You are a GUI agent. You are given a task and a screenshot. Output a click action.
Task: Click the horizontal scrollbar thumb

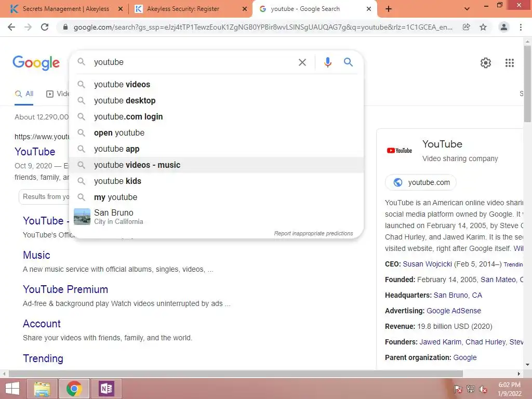pyautogui.click(x=236, y=374)
